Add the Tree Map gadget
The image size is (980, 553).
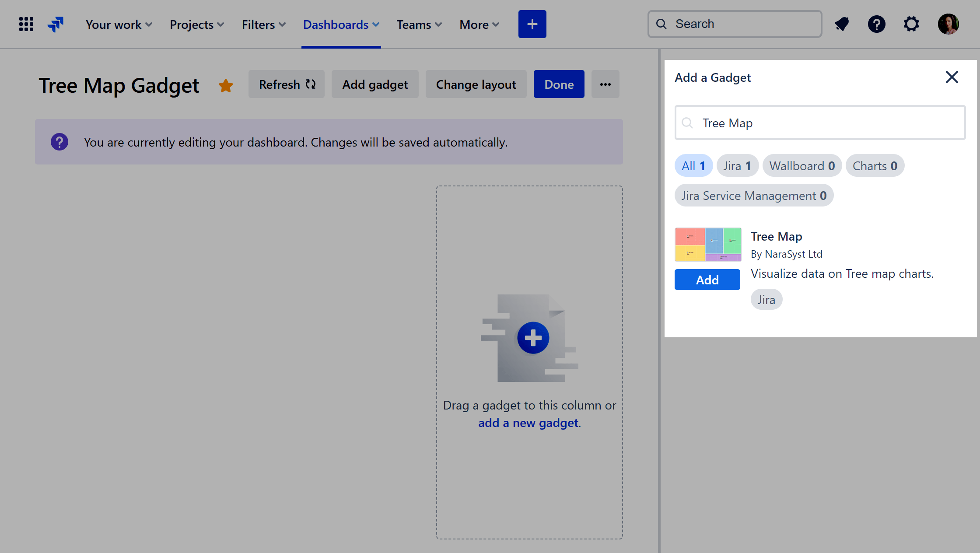click(707, 280)
